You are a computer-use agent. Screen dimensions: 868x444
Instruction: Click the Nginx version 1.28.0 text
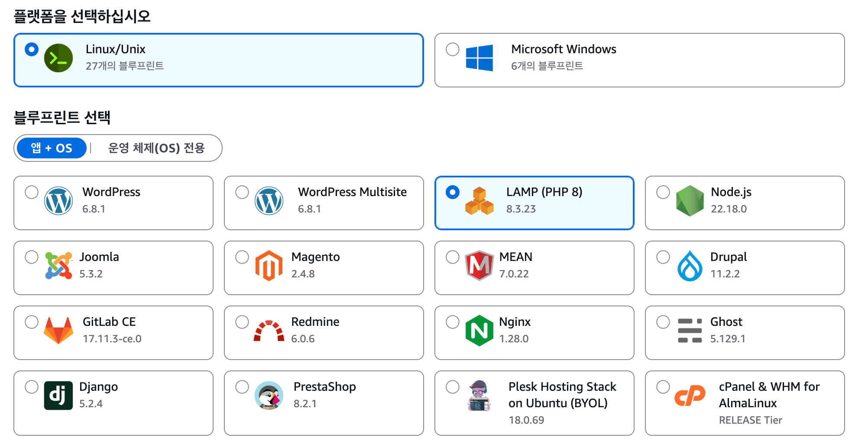(x=514, y=339)
